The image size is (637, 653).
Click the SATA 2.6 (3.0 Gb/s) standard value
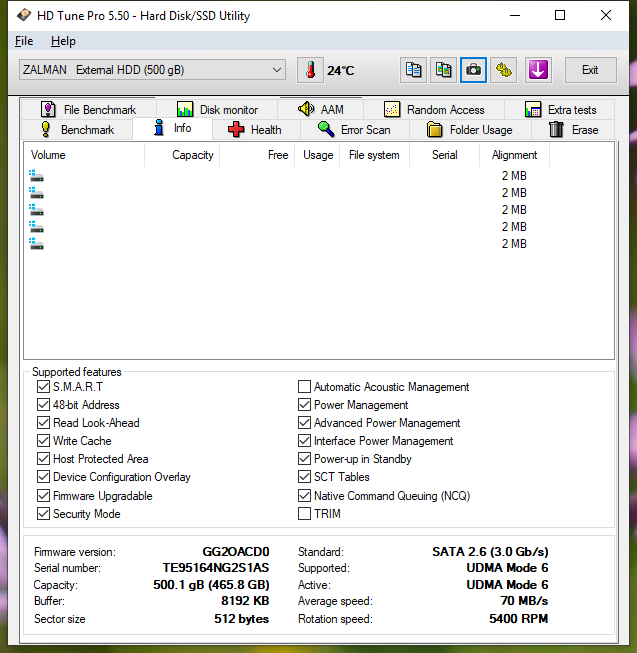(x=490, y=551)
